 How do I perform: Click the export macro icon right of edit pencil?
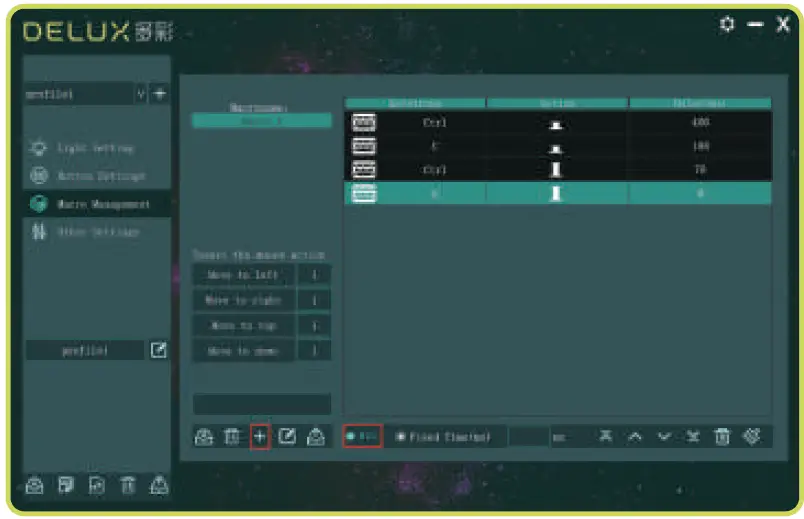coord(315,437)
